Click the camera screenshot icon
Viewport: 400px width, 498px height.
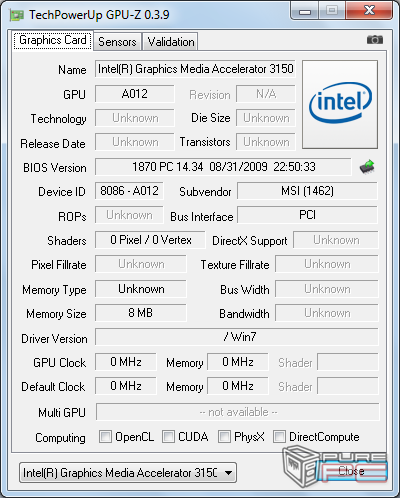click(x=375, y=40)
